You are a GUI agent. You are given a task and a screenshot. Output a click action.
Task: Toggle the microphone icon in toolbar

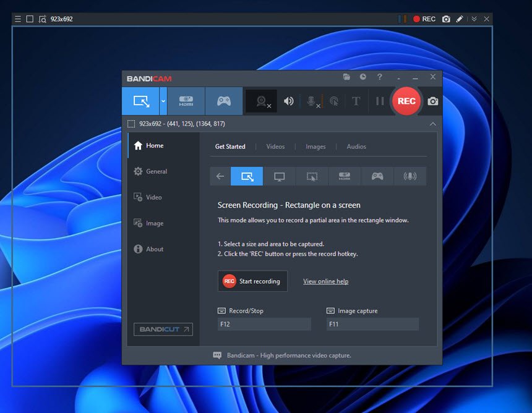(x=312, y=101)
